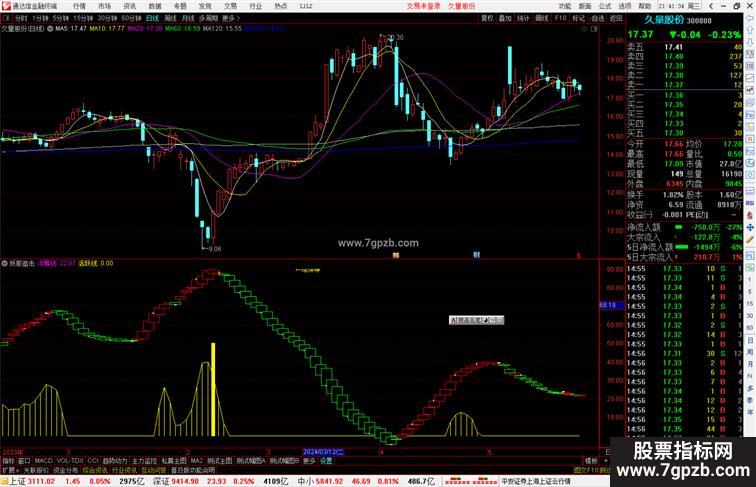Switch chart to 15分钟 period

(x=83, y=18)
